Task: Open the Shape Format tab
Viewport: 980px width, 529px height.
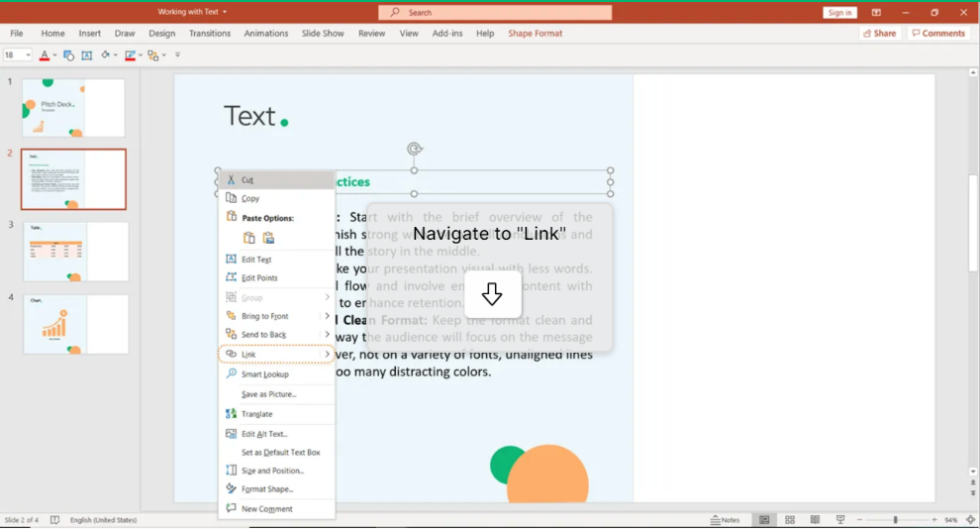Action: (x=535, y=33)
